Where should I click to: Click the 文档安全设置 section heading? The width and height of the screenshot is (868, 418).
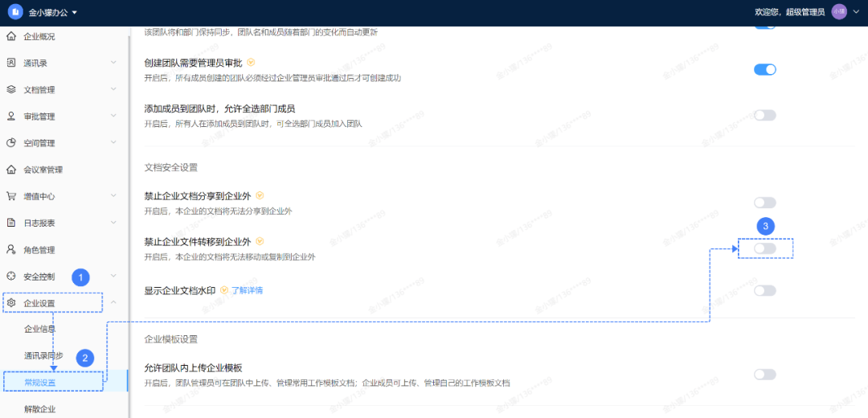coord(171,166)
